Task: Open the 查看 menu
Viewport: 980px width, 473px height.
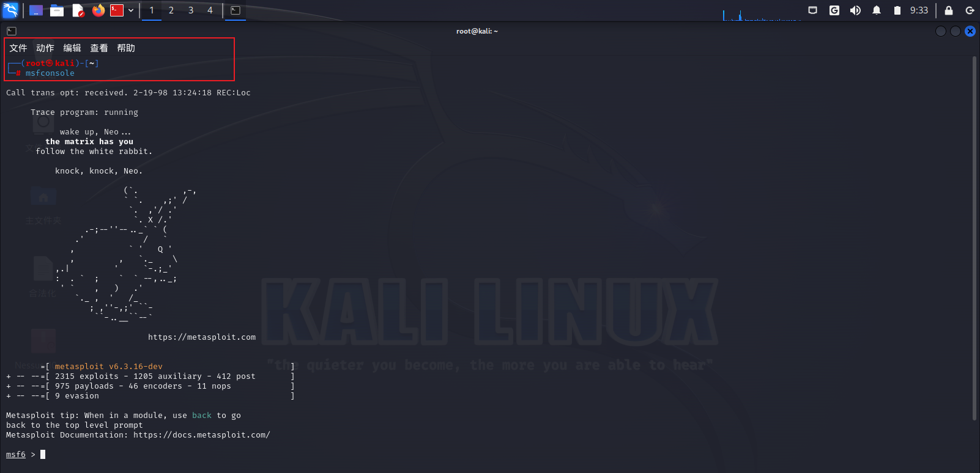Action: 99,48
